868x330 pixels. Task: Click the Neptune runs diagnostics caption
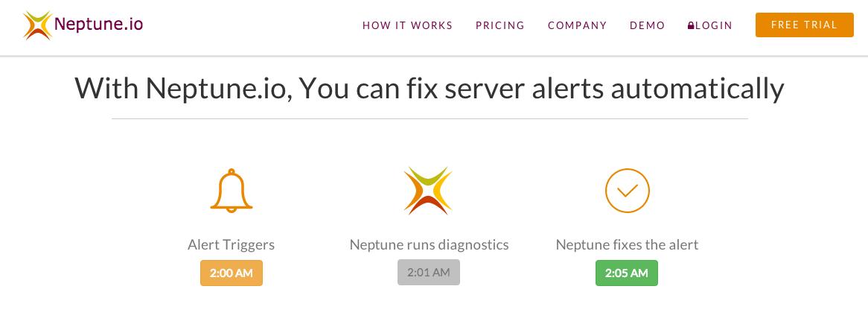[429, 245]
